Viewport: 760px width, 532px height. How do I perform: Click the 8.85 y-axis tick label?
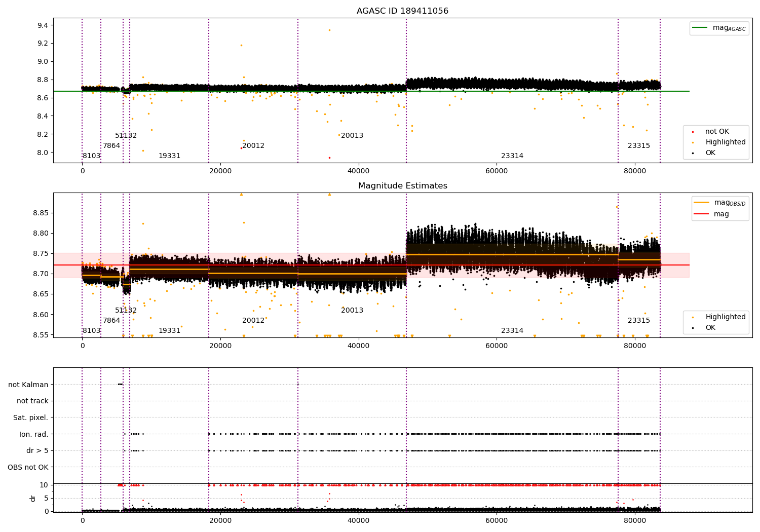(x=41, y=213)
